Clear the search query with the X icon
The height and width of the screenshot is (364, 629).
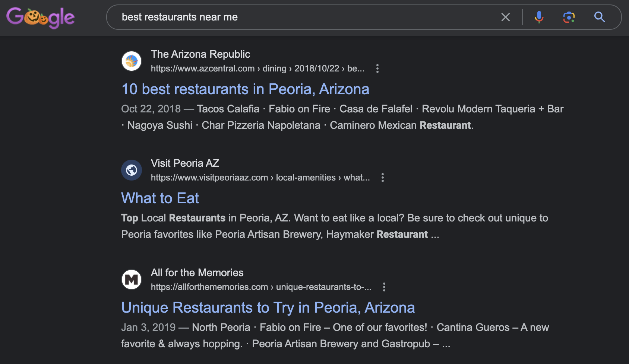pyautogui.click(x=505, y=17)
